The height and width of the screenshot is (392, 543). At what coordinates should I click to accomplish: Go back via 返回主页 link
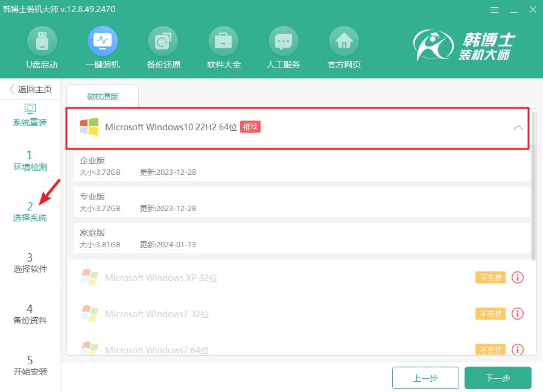pyautogui.click(x=31, y=89)
